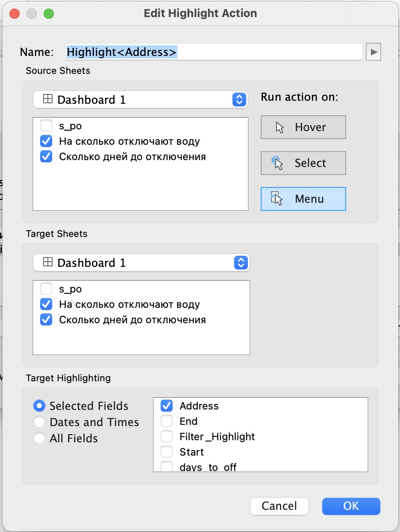Check the End field checkbox
Viewport: 400px width, 532px height.
167,421
